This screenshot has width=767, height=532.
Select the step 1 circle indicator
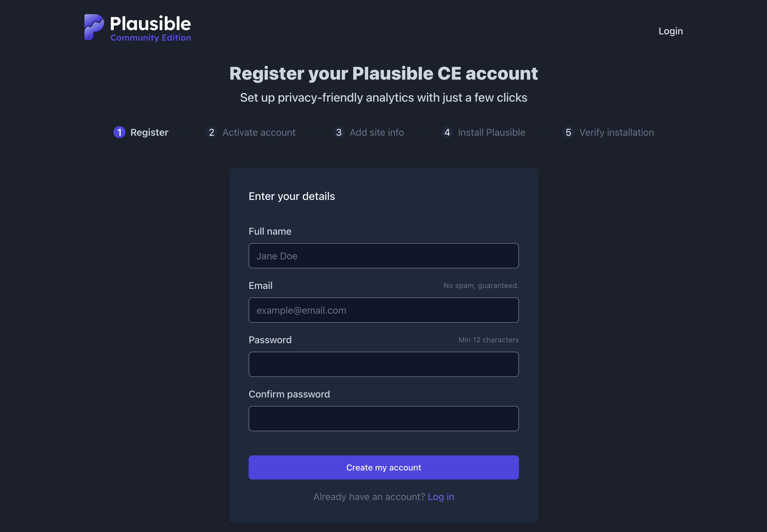click(119, 132)
